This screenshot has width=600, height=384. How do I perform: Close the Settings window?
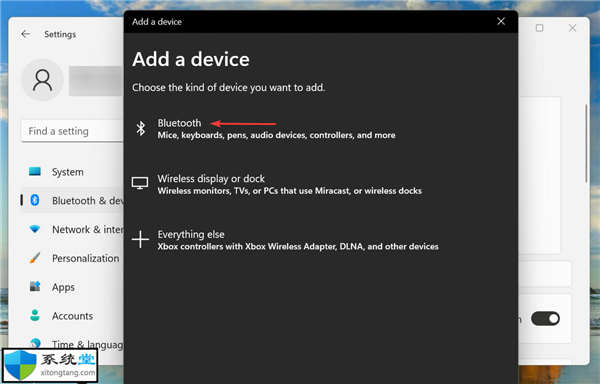572,28
